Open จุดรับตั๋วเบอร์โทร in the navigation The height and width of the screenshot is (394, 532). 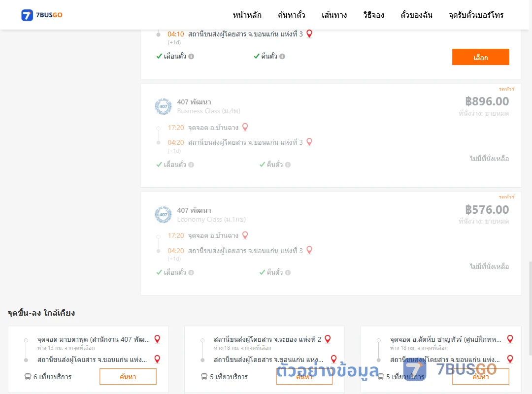click(476, 15)
